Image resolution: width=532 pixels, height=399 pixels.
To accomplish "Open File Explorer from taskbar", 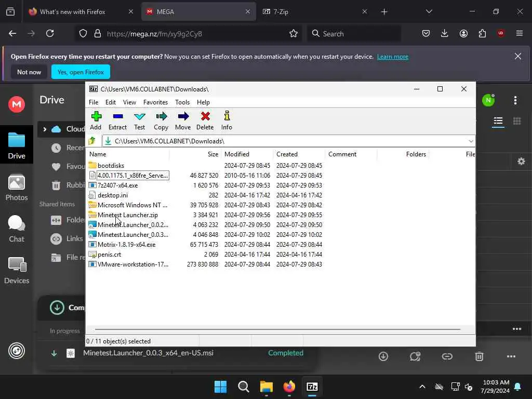I will 267,387.
